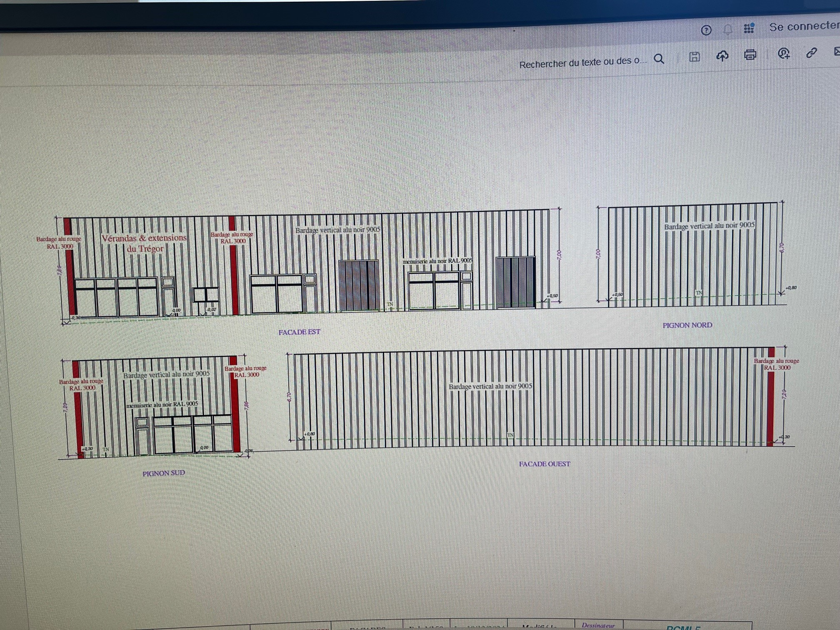Screen dimensions: 840x630
Task: Click the add-person share icon
Action: coord(784,53)
